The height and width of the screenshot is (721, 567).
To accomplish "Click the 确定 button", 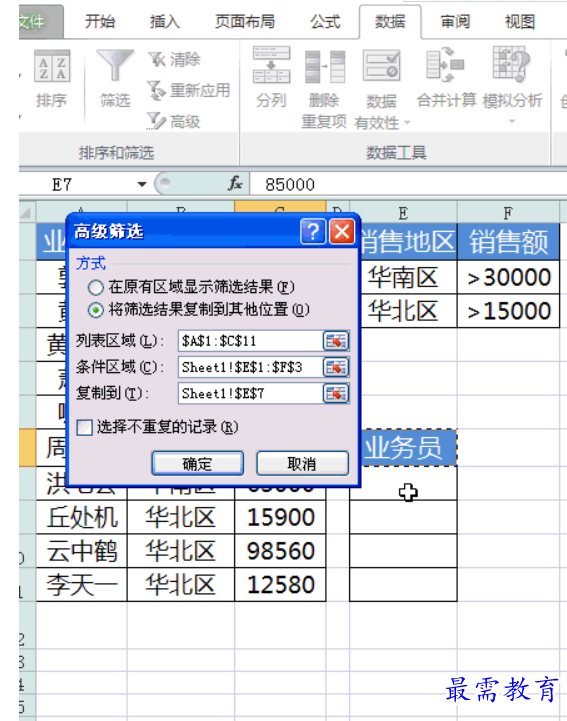I will click(198, 463).
